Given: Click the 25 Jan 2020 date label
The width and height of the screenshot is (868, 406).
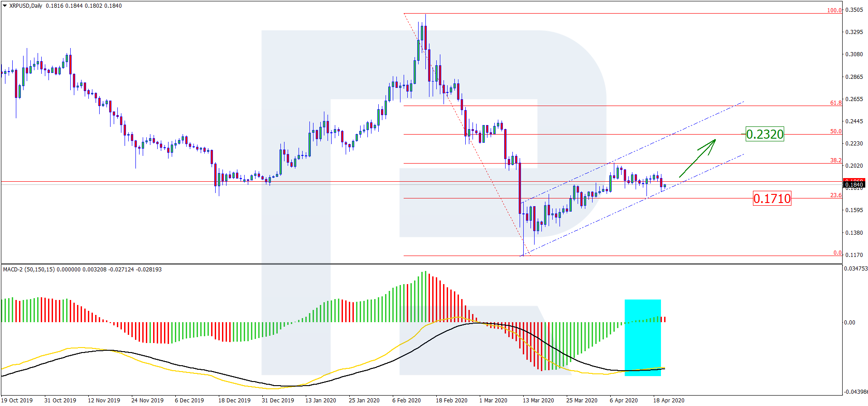Looking at the screenshot, I should click(x=364, y=400).
